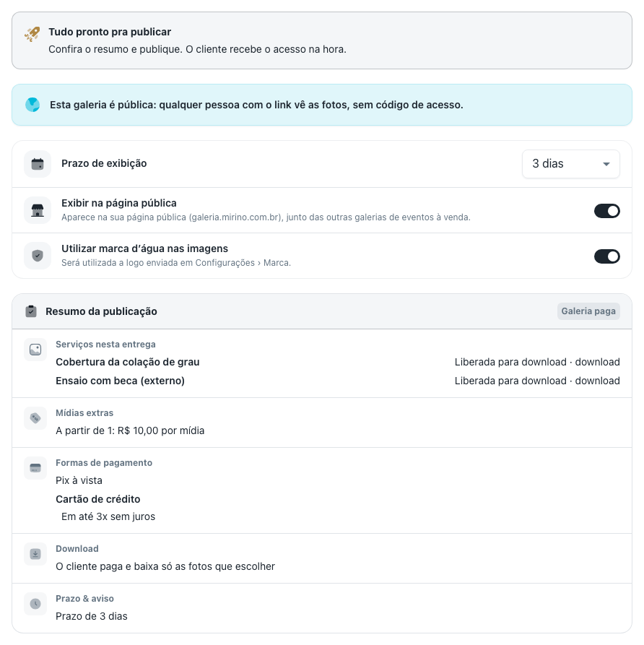Click the Galeria paga badge
644x645 pixels.
[x=588, y=311]
